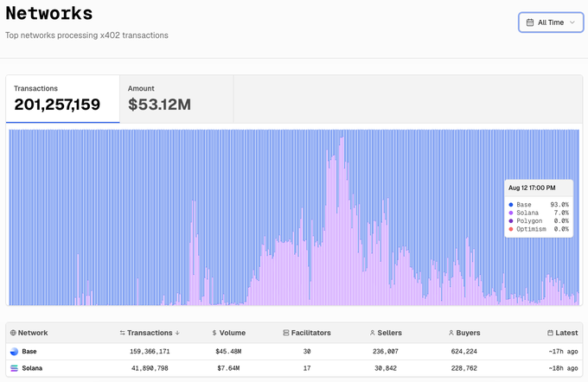Viewport: 588px width, 382px height.
Task: Sort by the Latest column header
Action: pyautogui.click(x=563, y=333)
